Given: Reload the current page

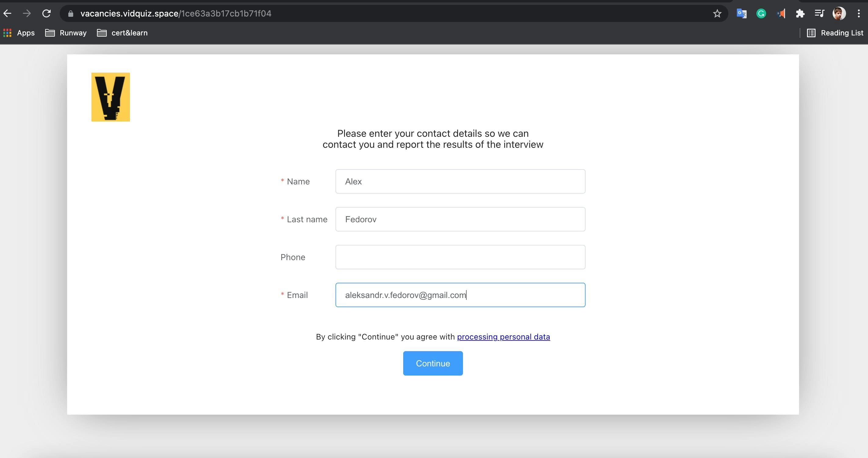Looking at the screenshot, I should tap(46, 13).
